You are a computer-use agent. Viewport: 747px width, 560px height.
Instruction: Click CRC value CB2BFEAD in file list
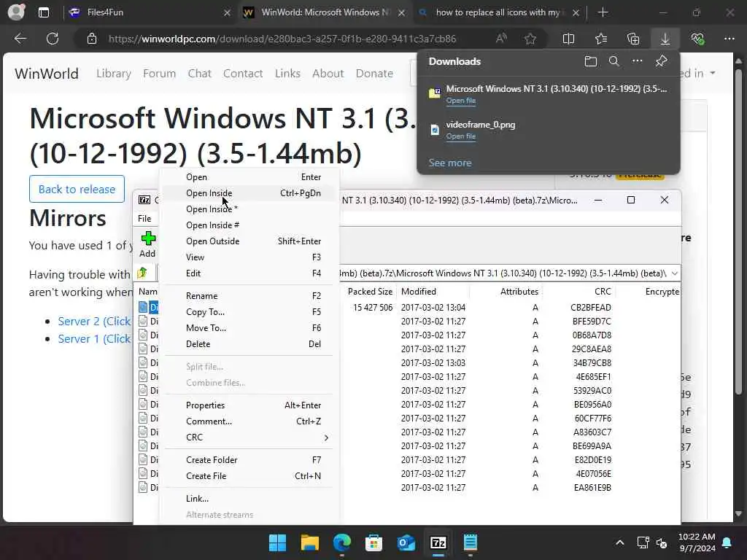591,308
